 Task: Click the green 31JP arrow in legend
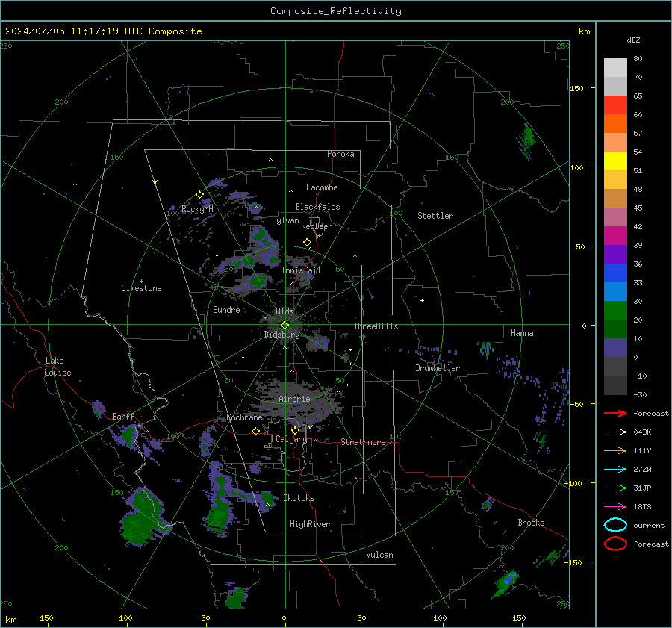[615, 488]
